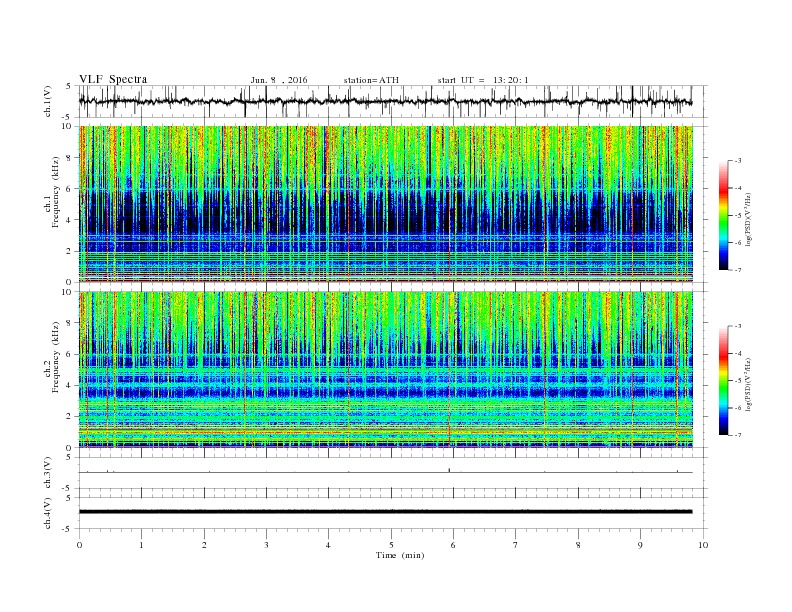The width and height of the screenshot is (792, 612).
Task: Click the "8" kHz tick on ch.2 spectrogram
Action: [69, 323]
